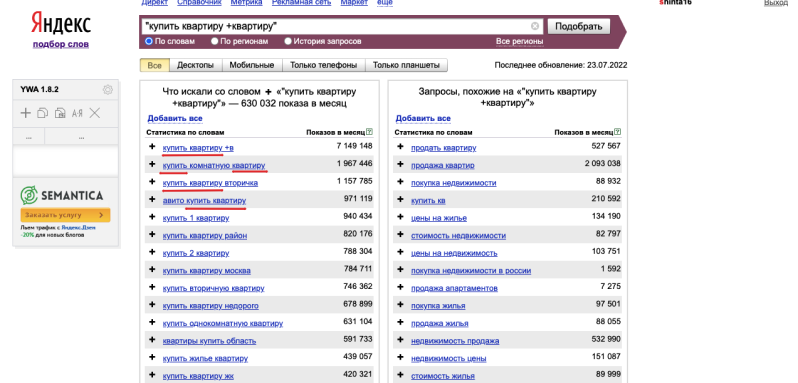This screenshot has height=383, width=798.
Task: Open the Все регионы region selector
Action: coord(520,41)
